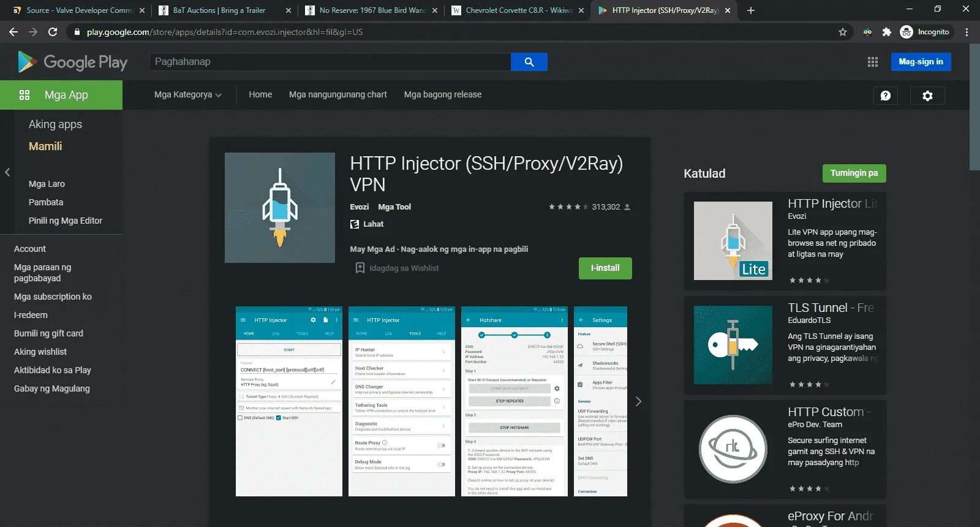Click the Paghahanap search field
This screenshot has height=527, width=980.
coord(330,62)
